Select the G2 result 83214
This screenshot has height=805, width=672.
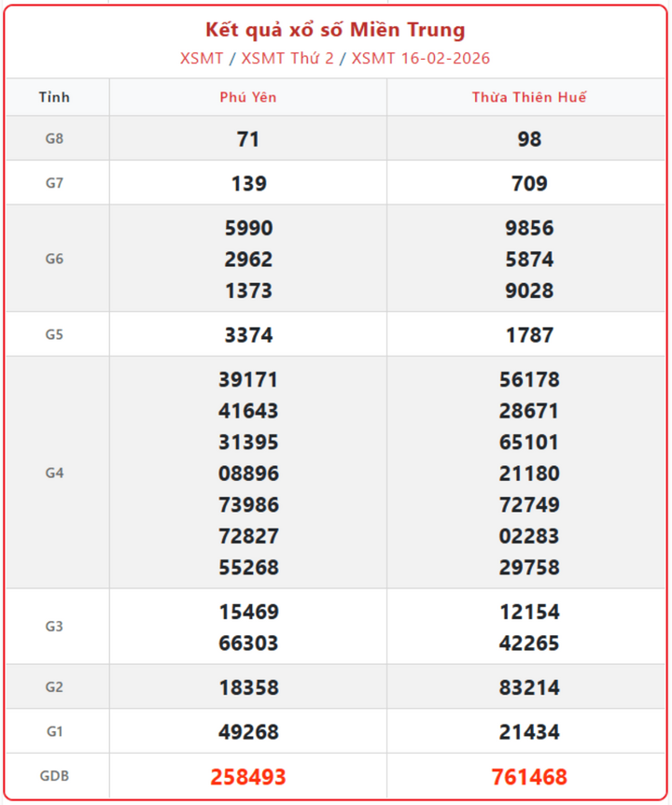point(529,688)
